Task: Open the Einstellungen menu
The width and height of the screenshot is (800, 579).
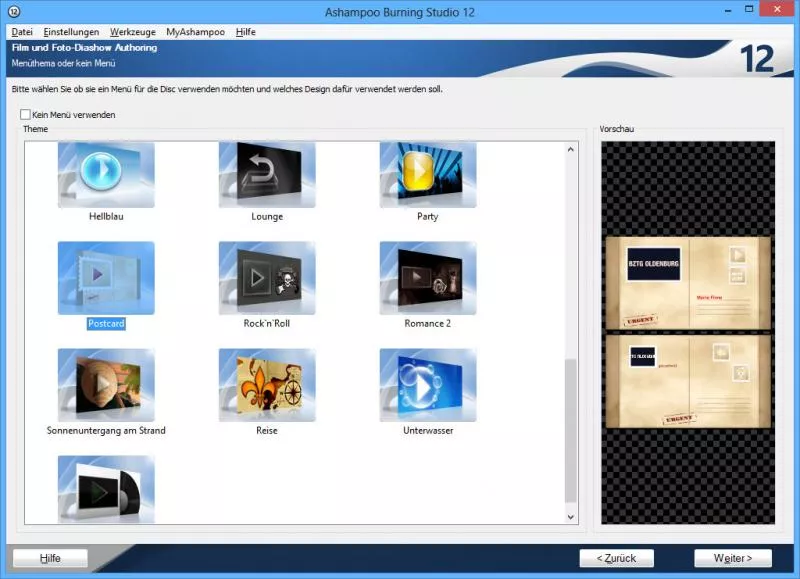Action: [x=71, y=32]
